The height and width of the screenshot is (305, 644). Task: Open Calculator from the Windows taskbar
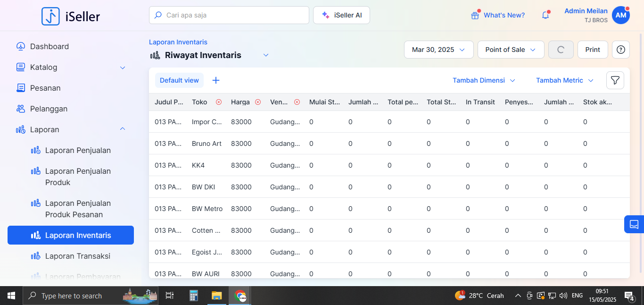(x=193, y=296)
